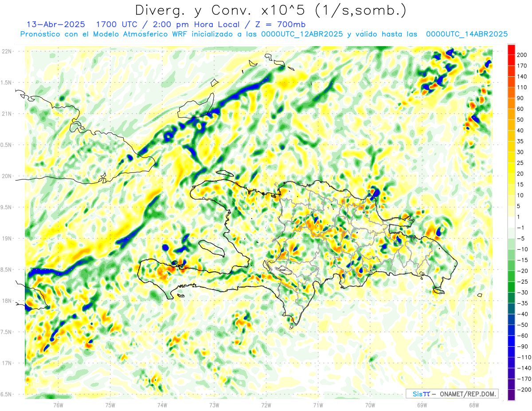
Task: Click the latitude label '9.5N'
Action: 7,207
